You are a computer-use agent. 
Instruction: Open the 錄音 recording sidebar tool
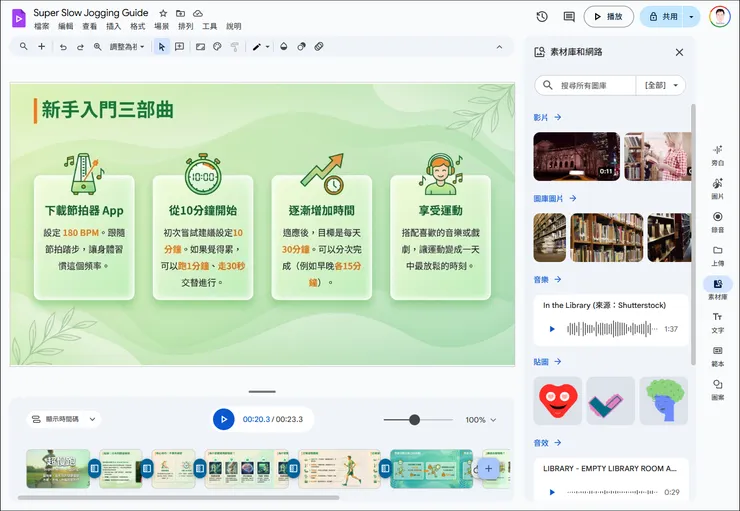tap(717, 222)
